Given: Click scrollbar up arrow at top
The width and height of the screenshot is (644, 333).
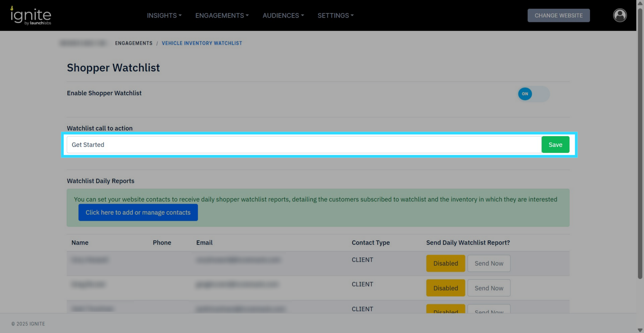Looking at the screenshot, I should 640,3.
